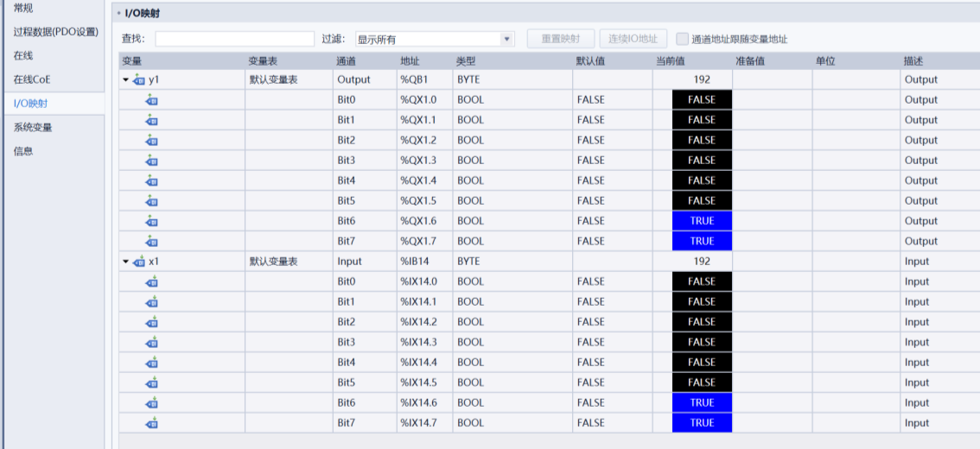The image size is (980, 449).
Task: Enable 通道地址跟随变量地址 checkbox
Action: click(683, 39)
